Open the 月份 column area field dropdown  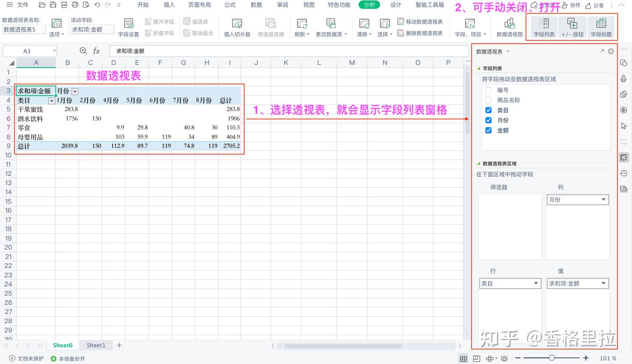pyautogui.click(x=604, y=200)
